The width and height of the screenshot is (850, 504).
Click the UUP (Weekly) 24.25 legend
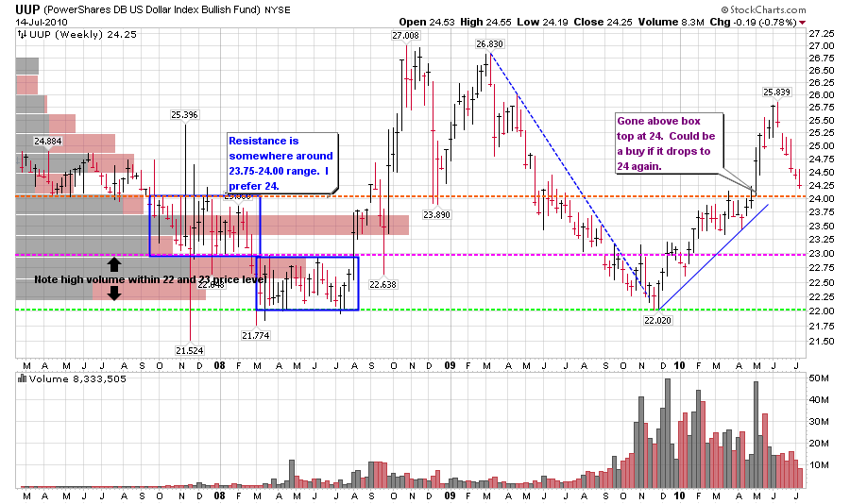(83, 35)
